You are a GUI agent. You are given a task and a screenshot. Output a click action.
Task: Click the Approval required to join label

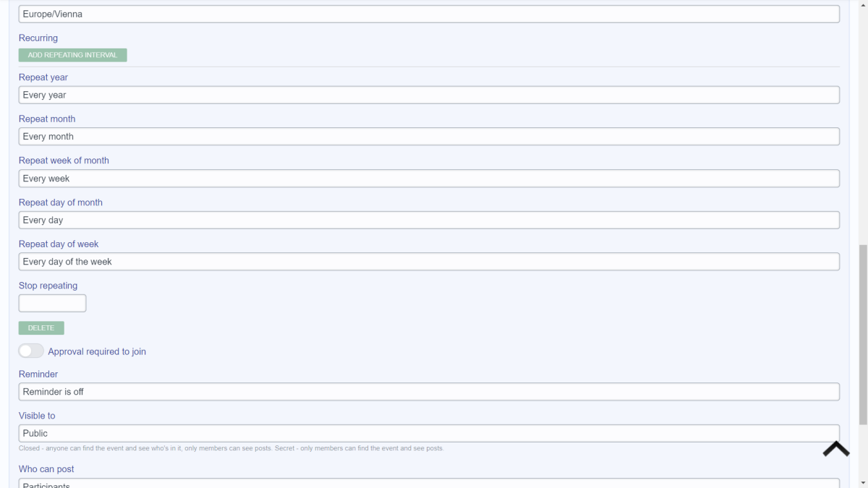(x=97, y=351)
